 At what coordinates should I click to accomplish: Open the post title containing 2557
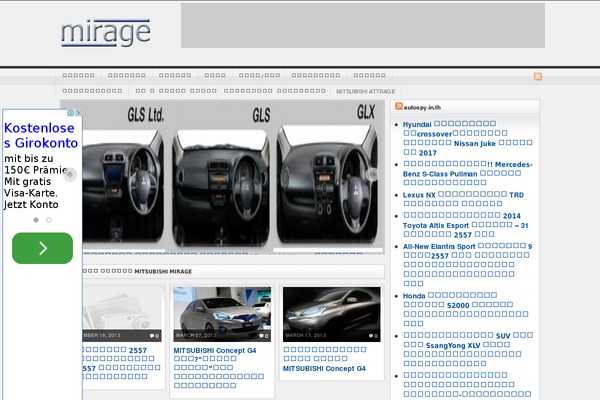click(x=121, y=363)
